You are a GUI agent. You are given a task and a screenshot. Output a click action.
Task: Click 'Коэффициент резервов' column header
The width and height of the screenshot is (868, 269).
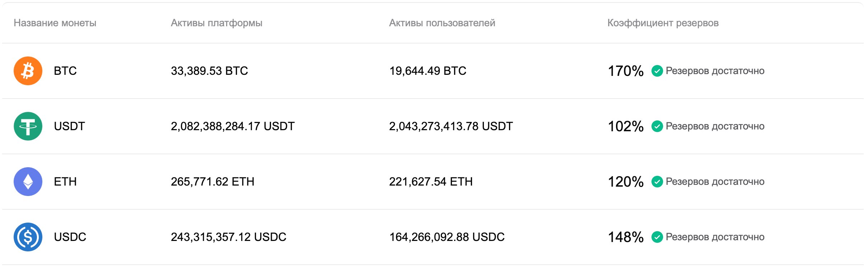(663, 23)
